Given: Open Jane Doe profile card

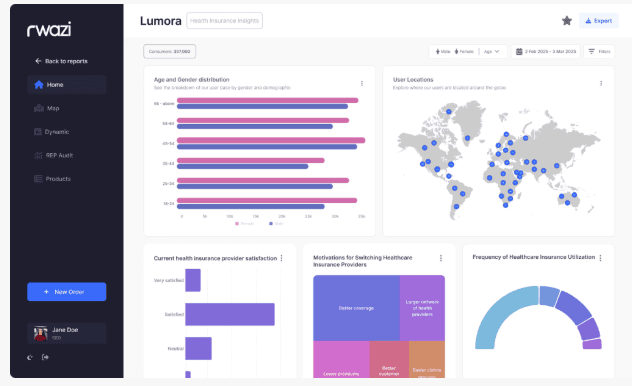Looking at the screenshot, I should (67, 333).
